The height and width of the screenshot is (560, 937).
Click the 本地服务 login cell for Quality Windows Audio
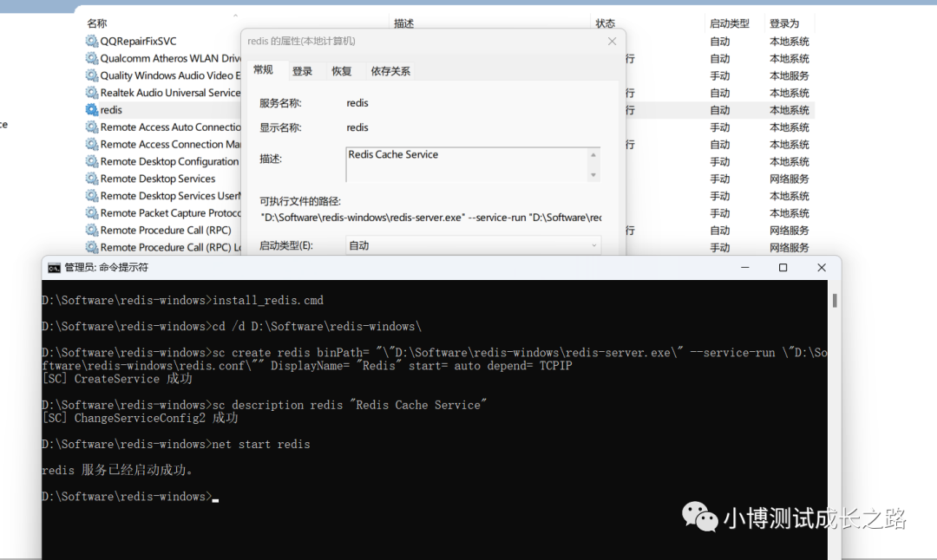click(790, 75)
